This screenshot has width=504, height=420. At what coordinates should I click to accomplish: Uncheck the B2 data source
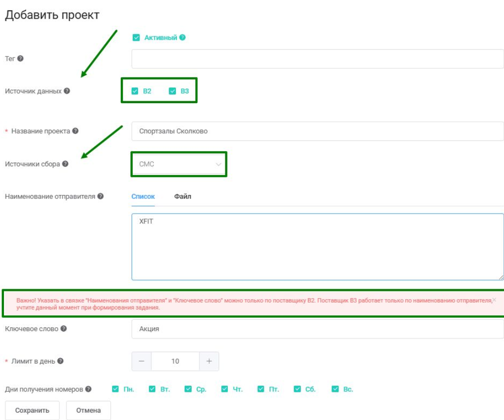pos(135,91)
